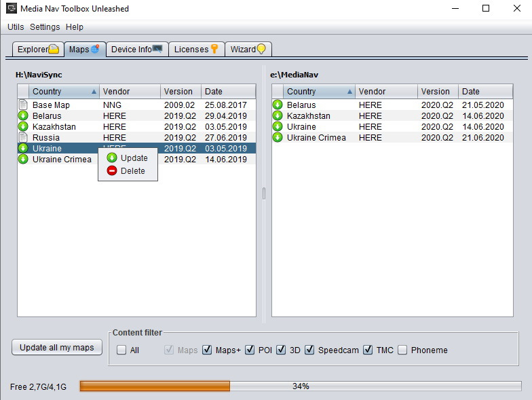This screenshot has width=532, height=400.
Task: Click the Free 2,7G/4,1G status text
Action: point(38,387)
